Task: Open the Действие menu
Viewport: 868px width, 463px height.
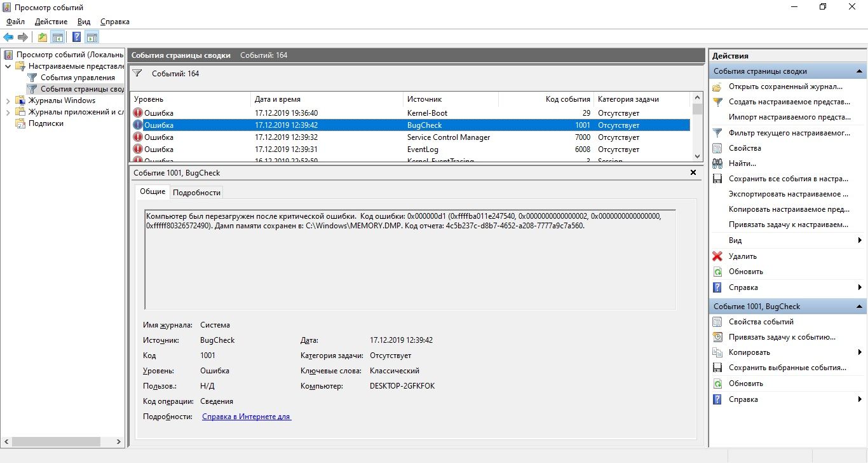Action: (x=51, y=22)
